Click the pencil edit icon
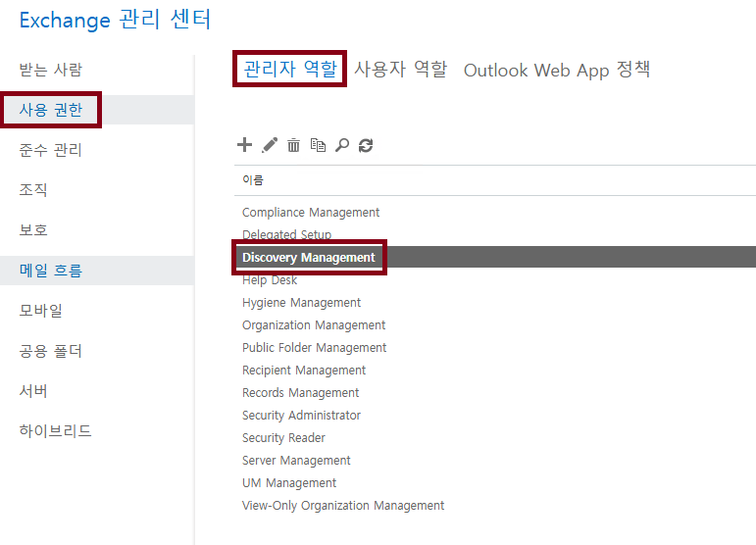Viewport: 756px width, 545px height. click(x=270, y=145)
